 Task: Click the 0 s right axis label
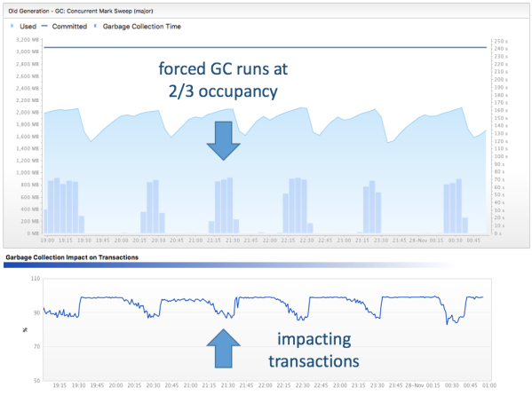click(x=497, y=233)
